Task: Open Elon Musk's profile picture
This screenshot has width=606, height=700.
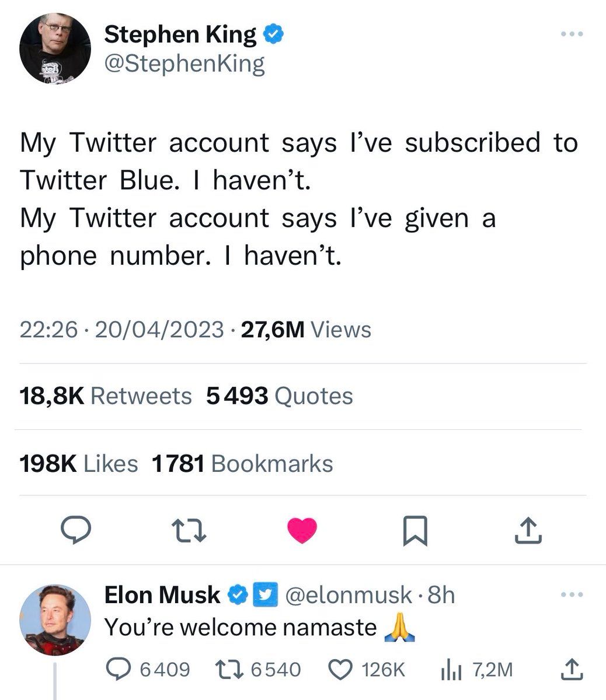Action: click(x=55, y=619)
